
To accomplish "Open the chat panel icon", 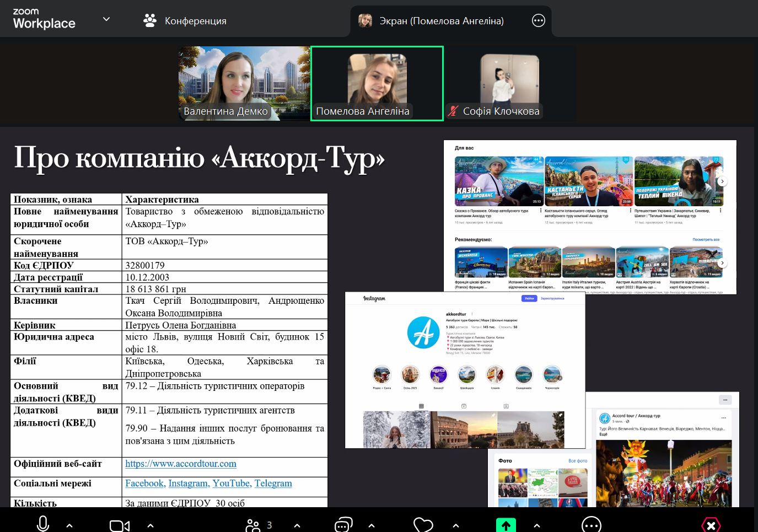I will [343, 525].
